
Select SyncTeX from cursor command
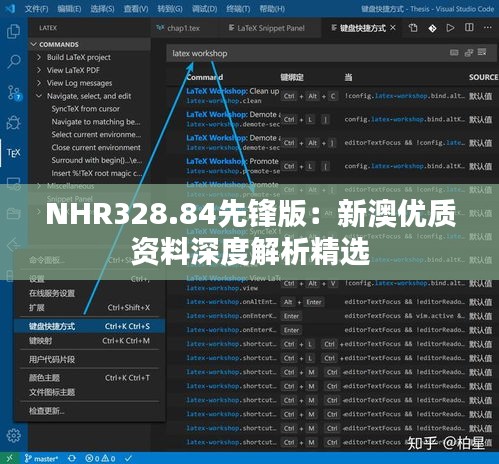click(85, 109)
